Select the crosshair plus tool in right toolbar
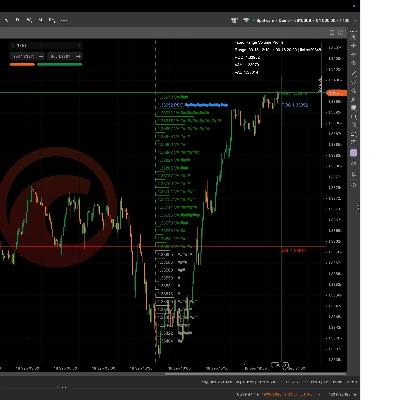400x400 pixels. click(x=354, y=46)
